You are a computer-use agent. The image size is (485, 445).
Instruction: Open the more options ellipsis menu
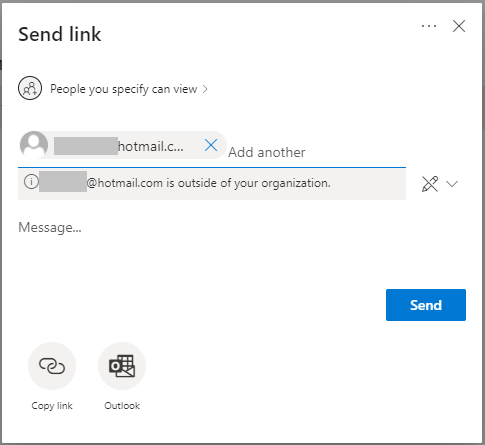click(x=429, y=26)
